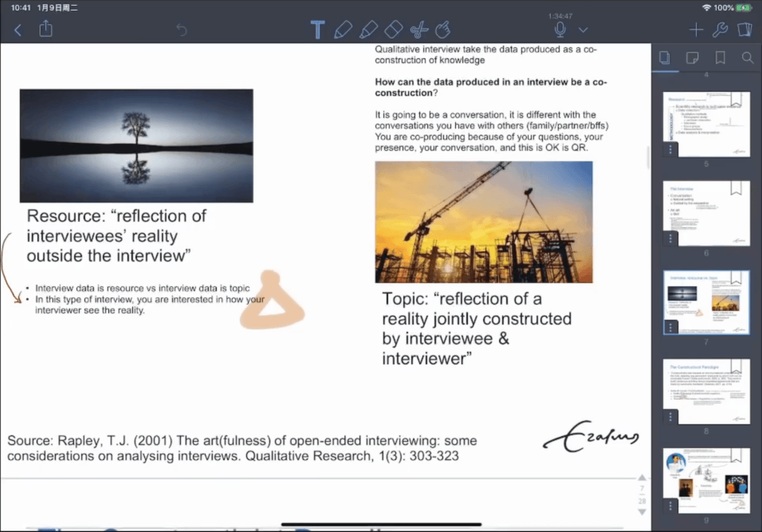The image size is (762, 532).
Task: Open page 8 thumbnail
Action: [706, 392]
